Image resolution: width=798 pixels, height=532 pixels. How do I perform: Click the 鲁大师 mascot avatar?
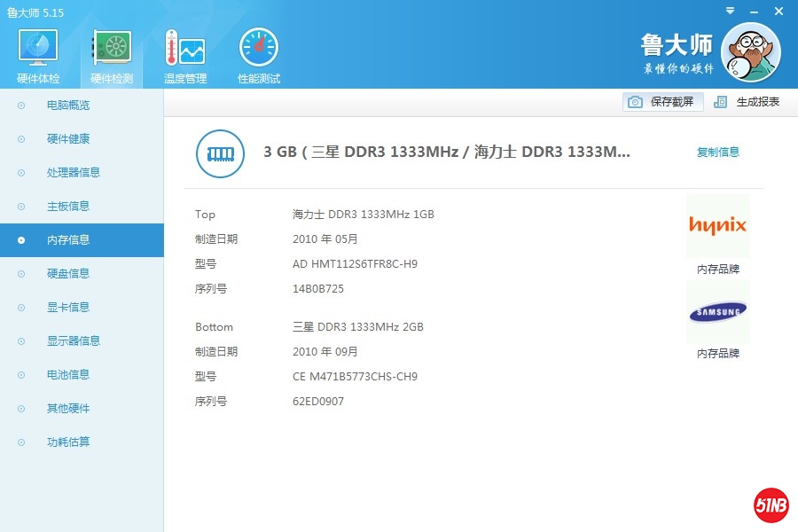click(750, 52)
